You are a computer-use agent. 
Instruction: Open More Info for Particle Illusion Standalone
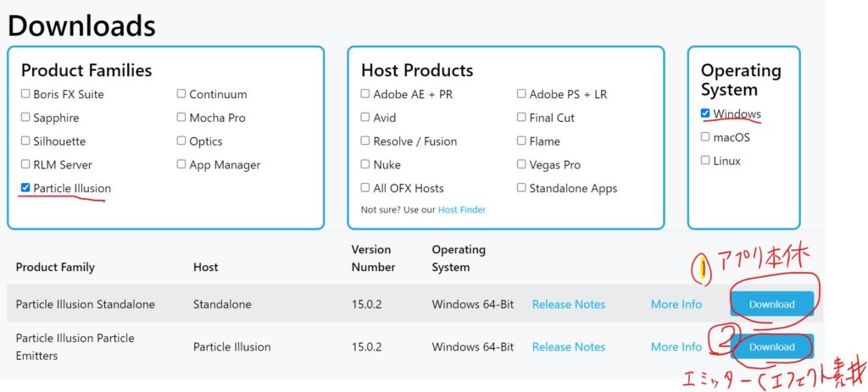click(x=676, y=304)
